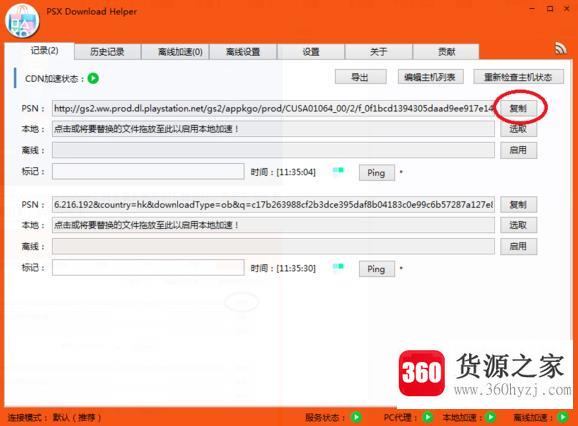Click 选取 for the first record's local file

coord(518,129)
